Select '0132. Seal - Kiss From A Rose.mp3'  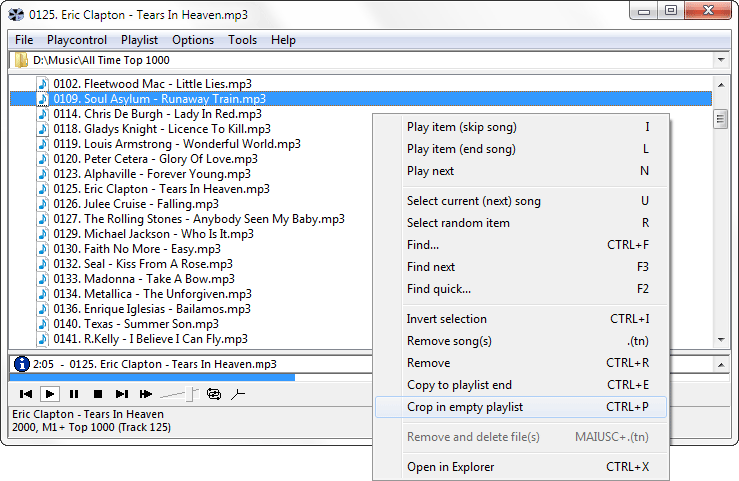[143, 264]
